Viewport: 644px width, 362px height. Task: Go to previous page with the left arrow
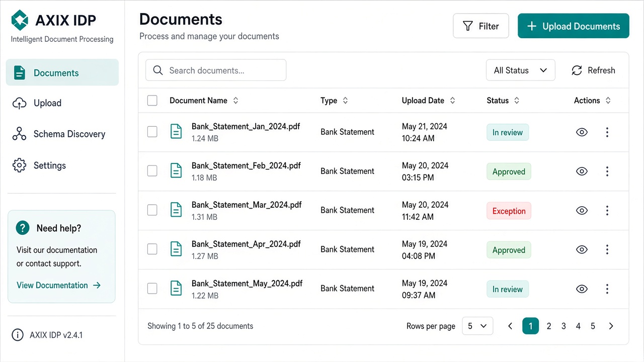pos(510,326)
